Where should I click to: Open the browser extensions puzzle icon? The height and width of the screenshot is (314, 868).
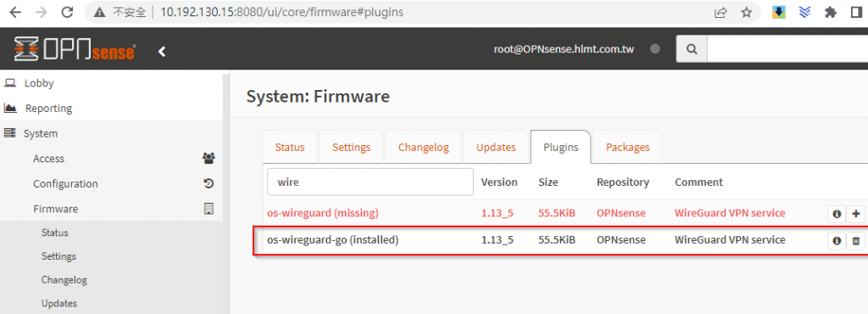pos(831,12)
